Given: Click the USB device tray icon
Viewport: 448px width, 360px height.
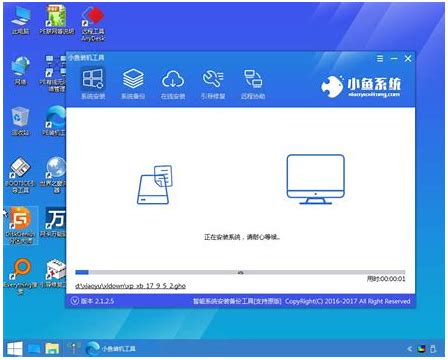Looking at the screenshot, I should (433, 349).
